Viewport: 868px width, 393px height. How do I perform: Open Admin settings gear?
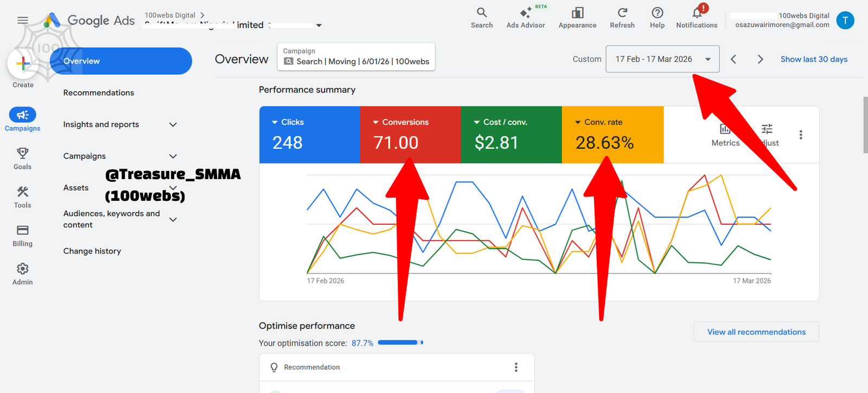tap(22, 274)
